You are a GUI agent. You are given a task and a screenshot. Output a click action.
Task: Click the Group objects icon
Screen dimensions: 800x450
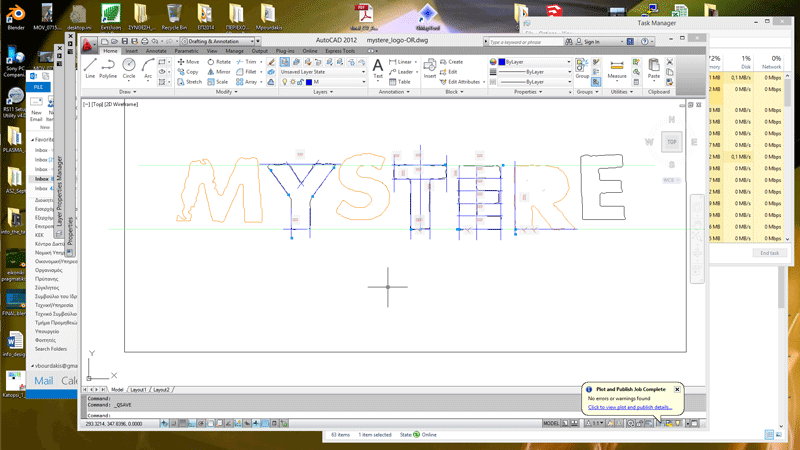click(582, 67)
